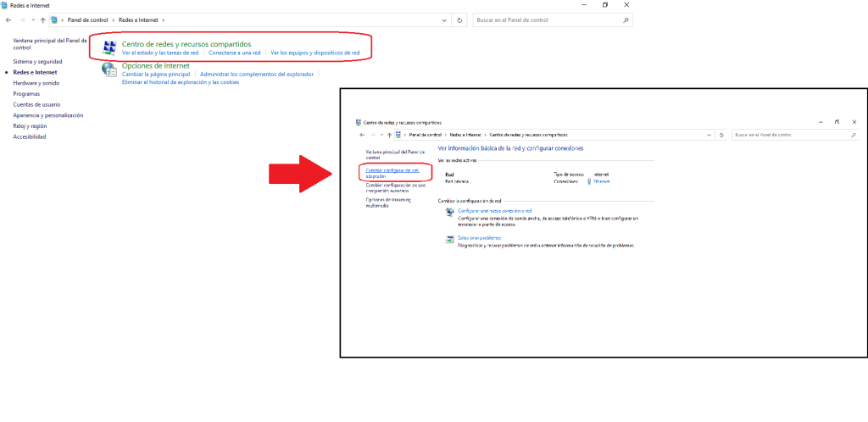Focus the Buscar en el Panel de control field
Screen dimensions: 868x422
(x=542, y=19)
